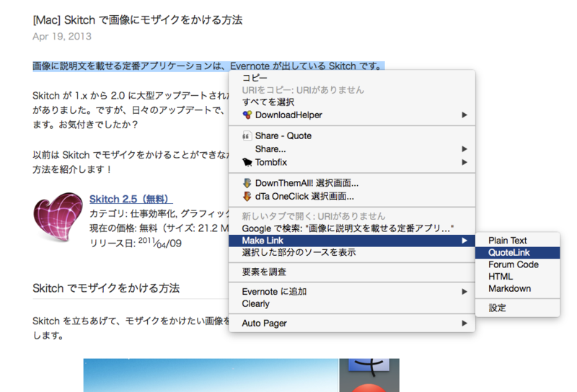Open 設定 in Make Link submenu
The height and width of the screenshot is (392, 577).
[517, 308]
